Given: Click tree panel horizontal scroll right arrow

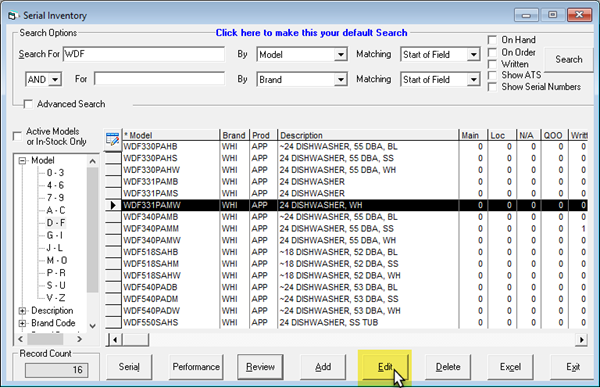Looking at the screenshot, I should [79, 339].
